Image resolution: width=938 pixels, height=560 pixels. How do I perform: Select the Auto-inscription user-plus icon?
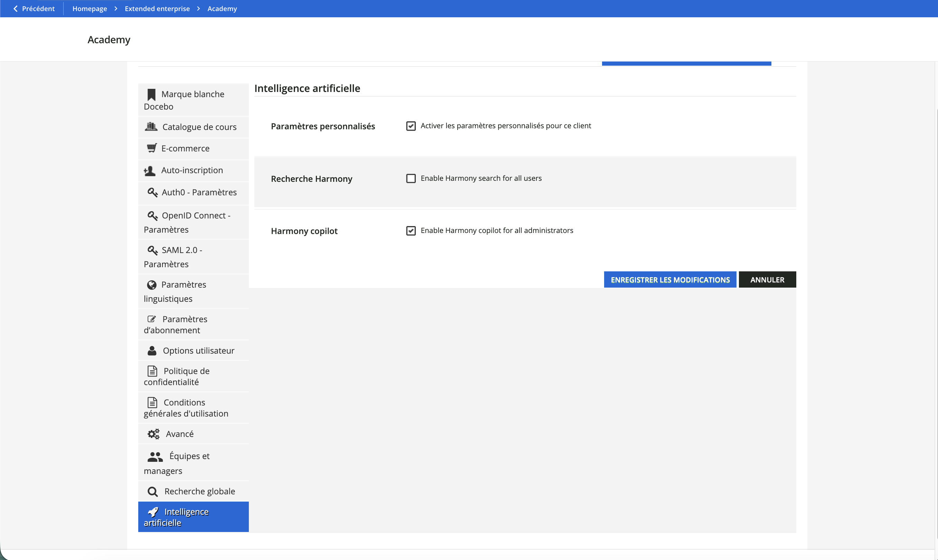pos(150,171)
